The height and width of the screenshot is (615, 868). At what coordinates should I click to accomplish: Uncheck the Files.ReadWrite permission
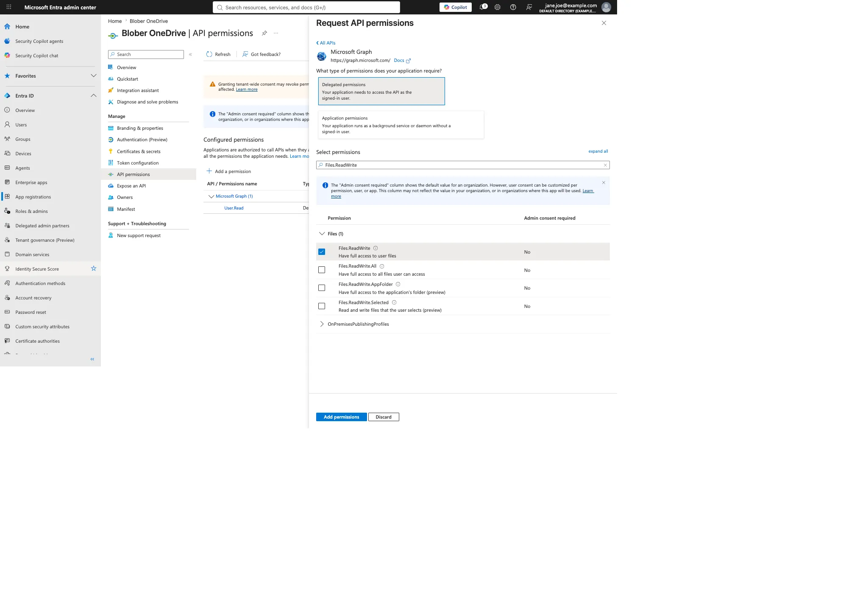322,252
